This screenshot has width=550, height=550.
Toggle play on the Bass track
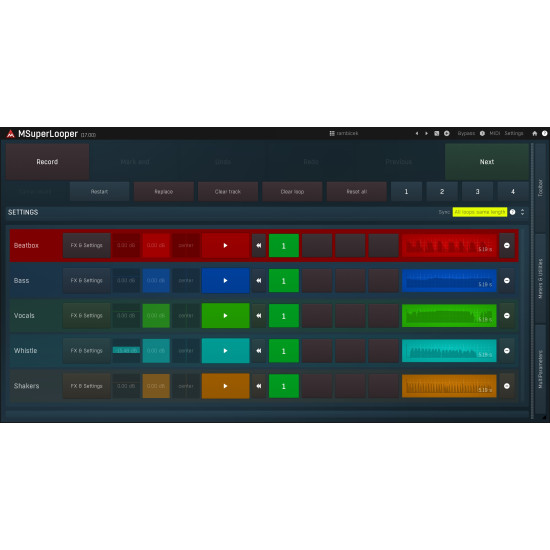(x=226, y=281)
